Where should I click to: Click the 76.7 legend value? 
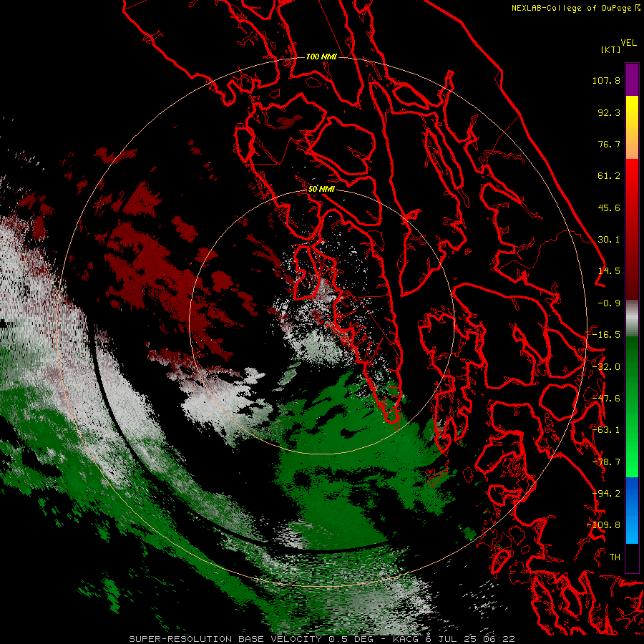(609, 144)
